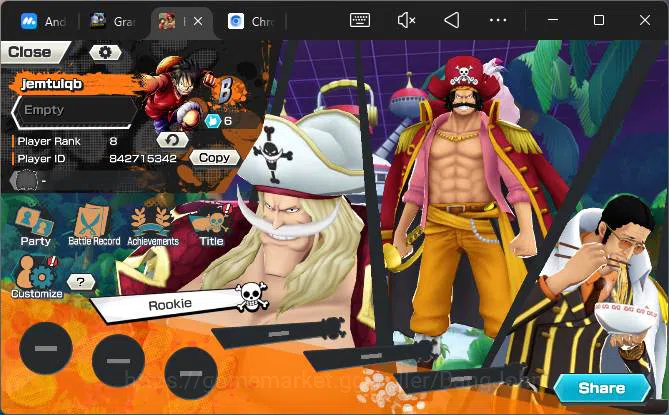Switch to the Chrome tab
This screenshot has width=669, height=415.
[252, 21]
